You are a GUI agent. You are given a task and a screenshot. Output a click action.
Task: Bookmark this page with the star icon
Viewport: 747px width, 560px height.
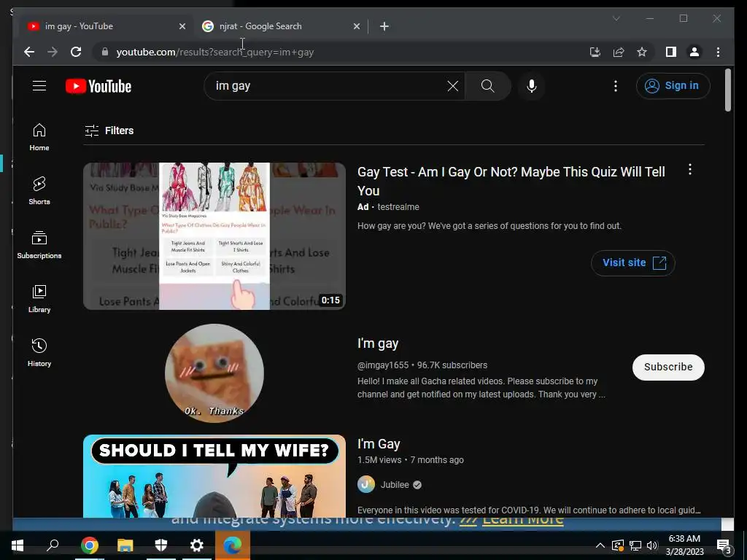click(642, 52)
